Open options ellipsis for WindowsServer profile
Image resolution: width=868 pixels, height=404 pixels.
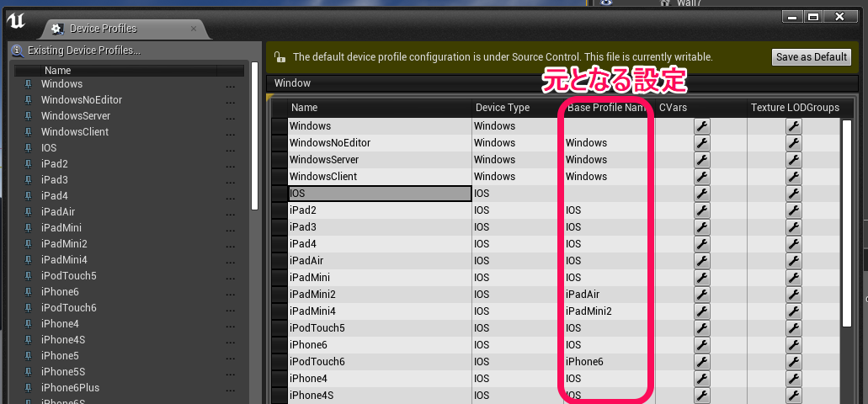231,119
